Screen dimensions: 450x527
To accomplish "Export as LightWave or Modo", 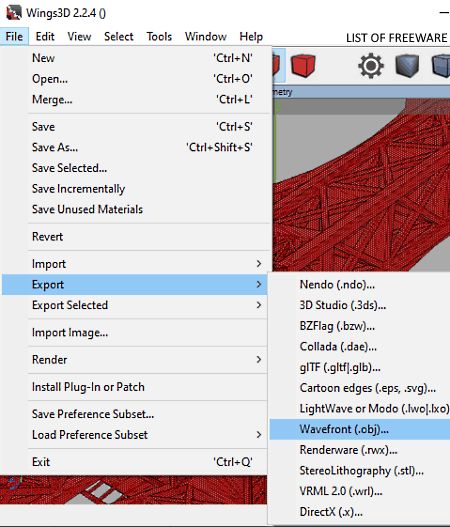I will coord(360,409).
